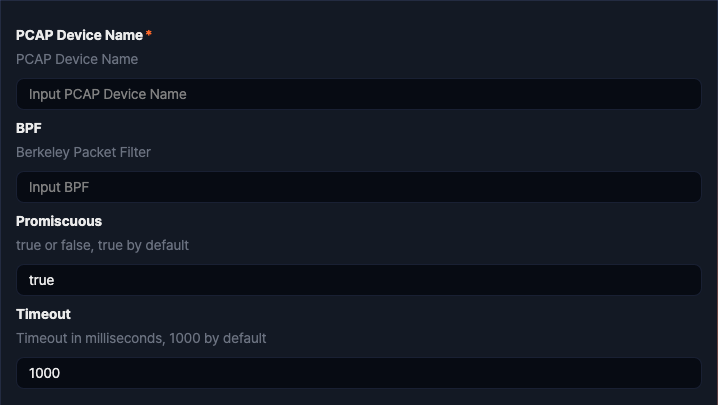Click 'true by default' in Promiscuous description

[x=143, y=245]
